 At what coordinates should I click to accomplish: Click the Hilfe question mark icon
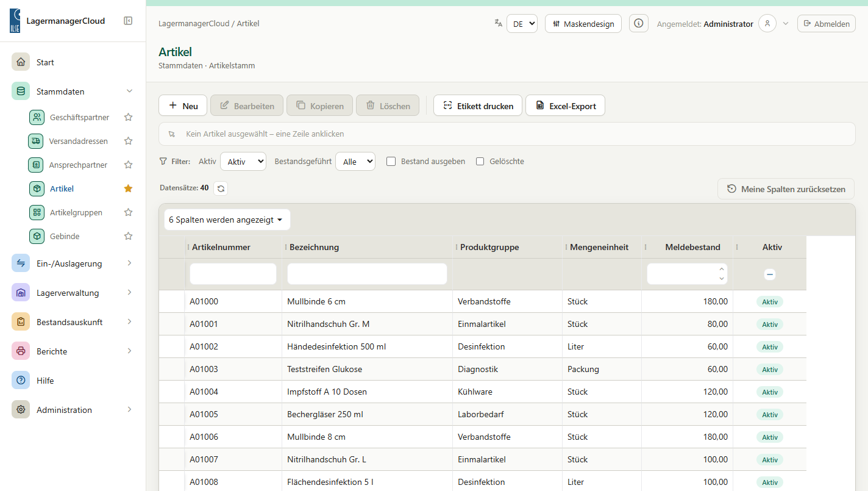[21, 381]
